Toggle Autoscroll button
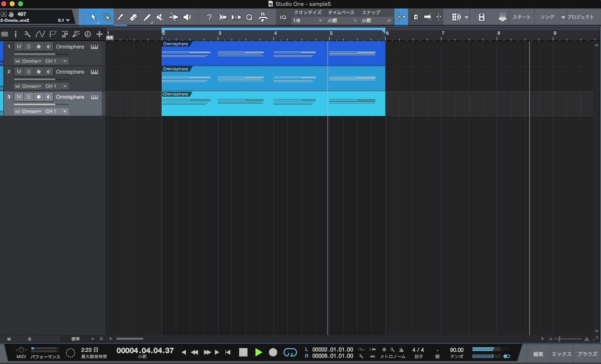 point(414,17)
